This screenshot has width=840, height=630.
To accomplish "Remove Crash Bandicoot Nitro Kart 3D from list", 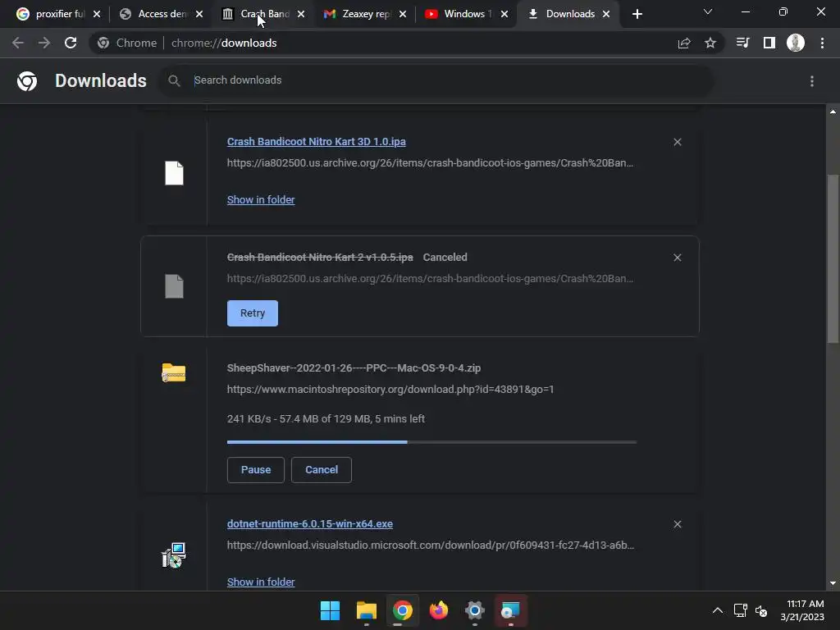I will pyautogui.click(x=677, y=142).
